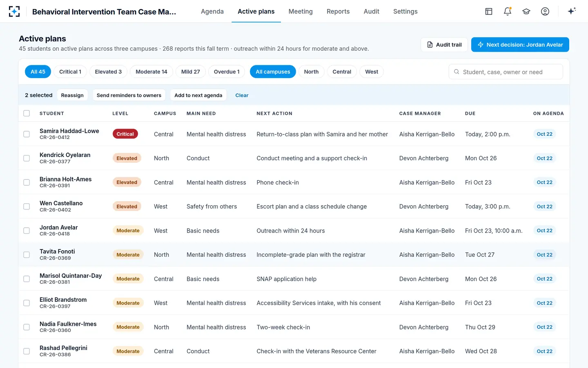Image resolution: width=588 pixels, height=368 pixels.
Task: Select the All campuses chip
Action: (273, 72)
